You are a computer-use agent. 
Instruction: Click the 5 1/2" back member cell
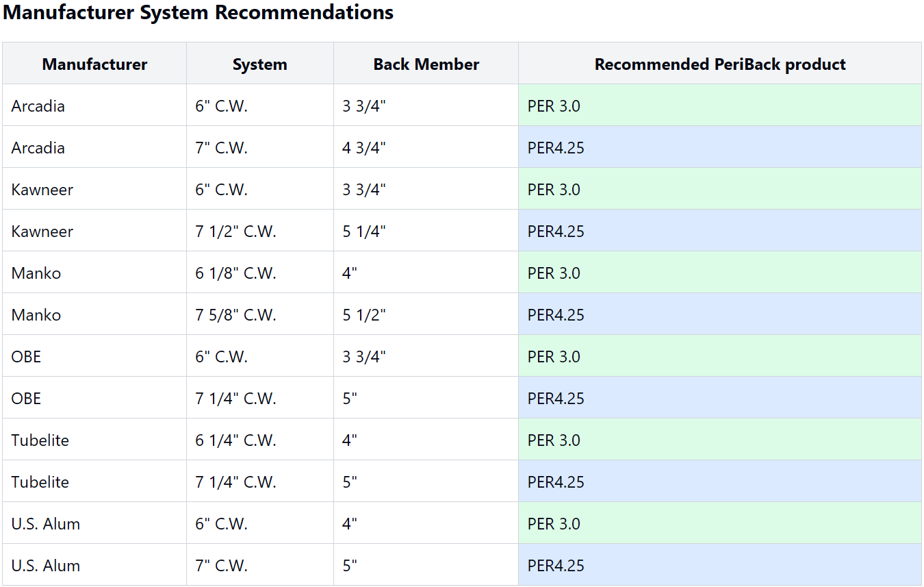point(364,315)
